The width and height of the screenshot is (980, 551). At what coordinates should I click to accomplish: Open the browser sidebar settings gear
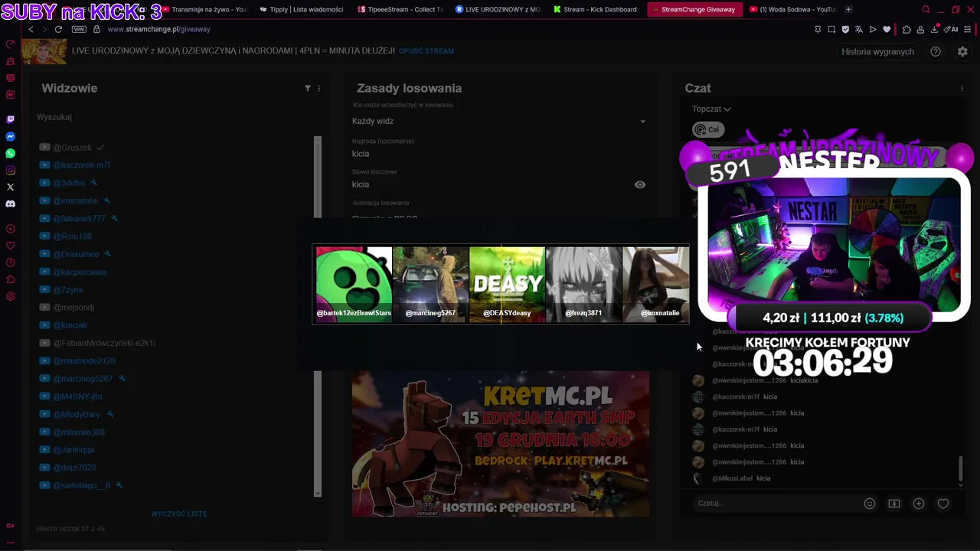[x=11, y=296]
